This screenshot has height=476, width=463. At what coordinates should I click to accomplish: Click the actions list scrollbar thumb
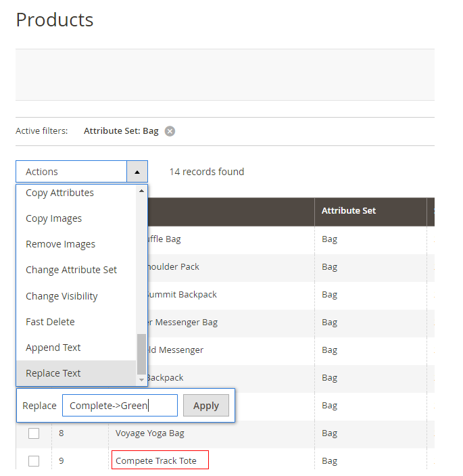pyautogui.click(x=141, y=354)
